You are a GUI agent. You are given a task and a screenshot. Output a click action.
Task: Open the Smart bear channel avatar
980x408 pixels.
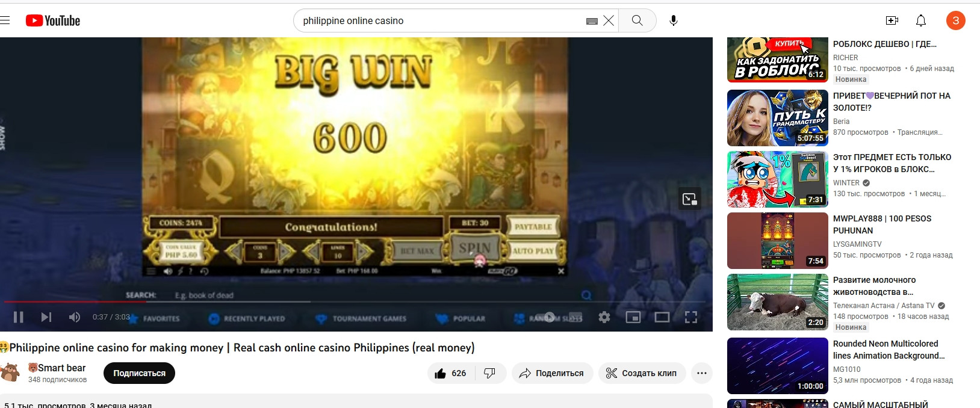tap(10, 372)
